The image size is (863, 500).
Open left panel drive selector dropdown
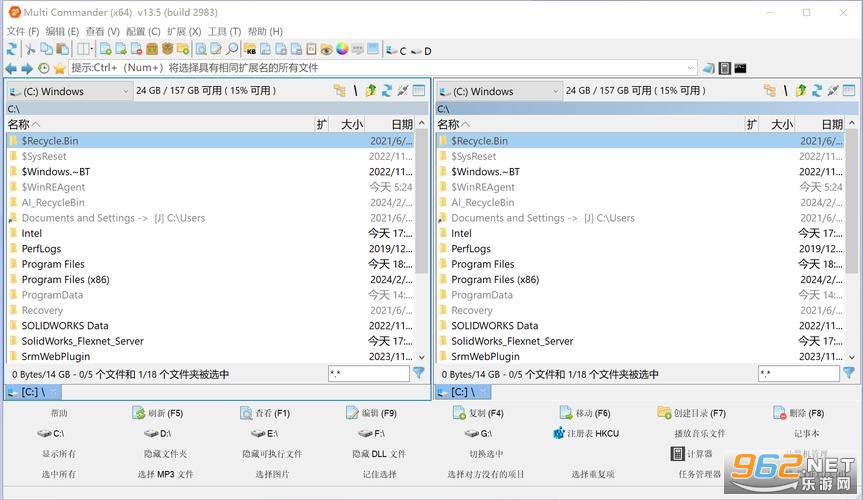click(x=69, y=91)
